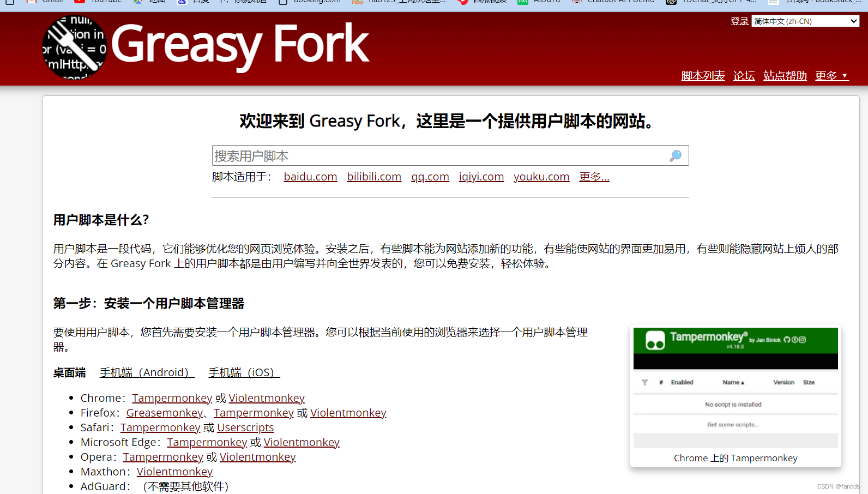This screenshot has width=868, height=494.
Task: Open the Greasy Fork title link
Action: click(x=240, y=45)
